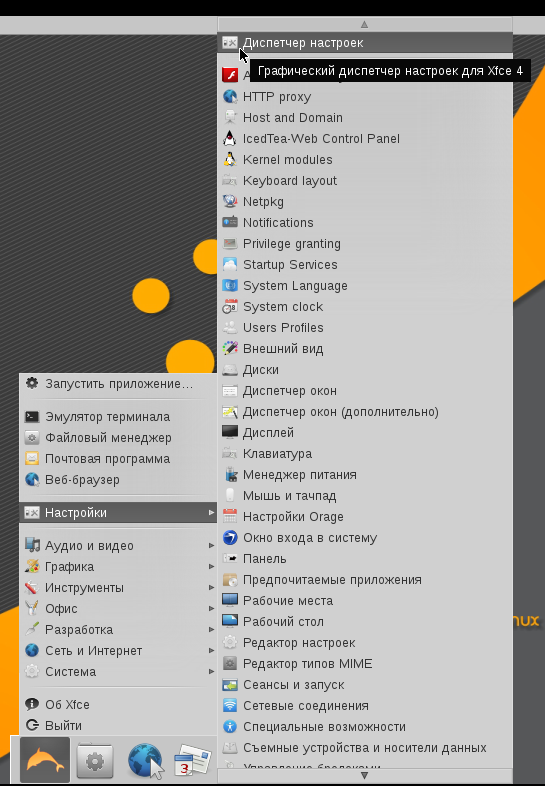Choose the Рабочий стол settings entry

tap(365, 622)
